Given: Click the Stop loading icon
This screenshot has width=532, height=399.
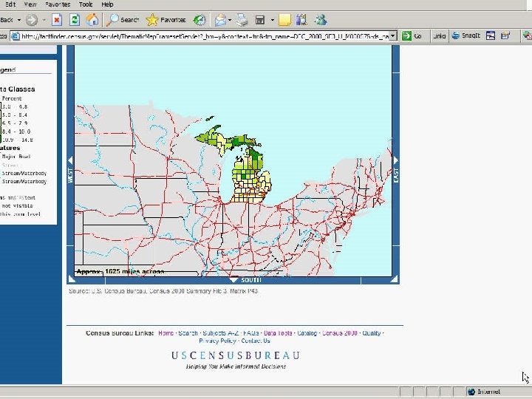Looking at the screenshot, I should 57,20.
